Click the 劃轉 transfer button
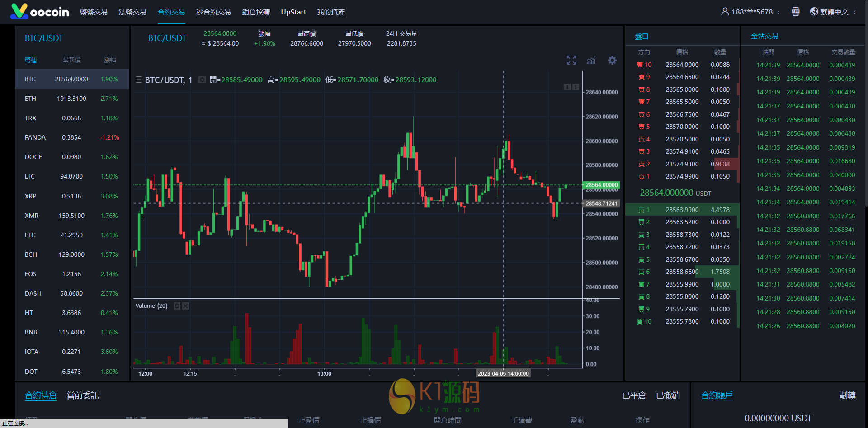 pos(847,396)
